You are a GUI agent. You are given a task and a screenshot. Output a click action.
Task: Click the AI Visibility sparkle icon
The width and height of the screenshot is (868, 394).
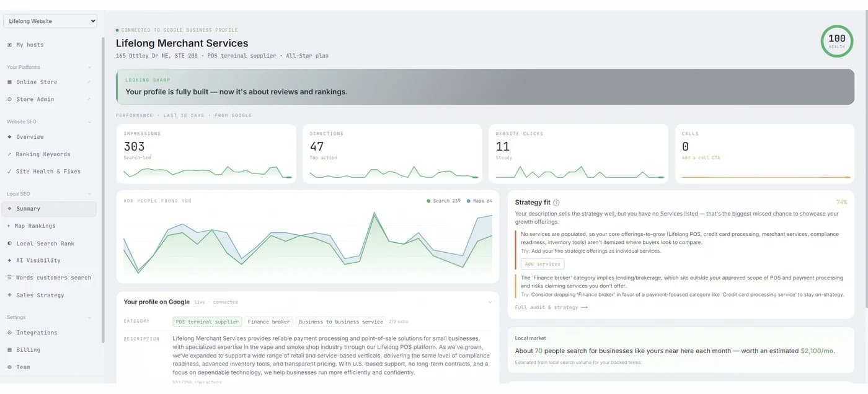click(x=9, y=261)
